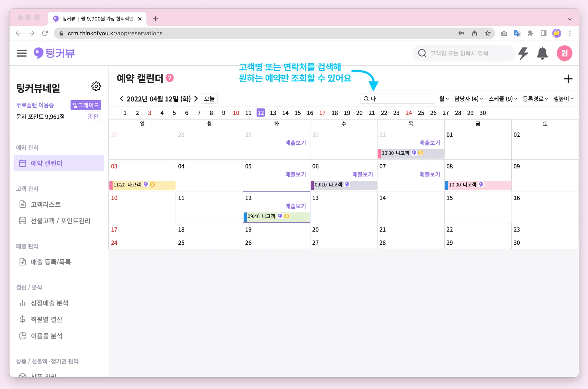Viewport: 588px width, 389px height.
Task: Click the lightning bolt quick action icon
Action: coord(523,53)
